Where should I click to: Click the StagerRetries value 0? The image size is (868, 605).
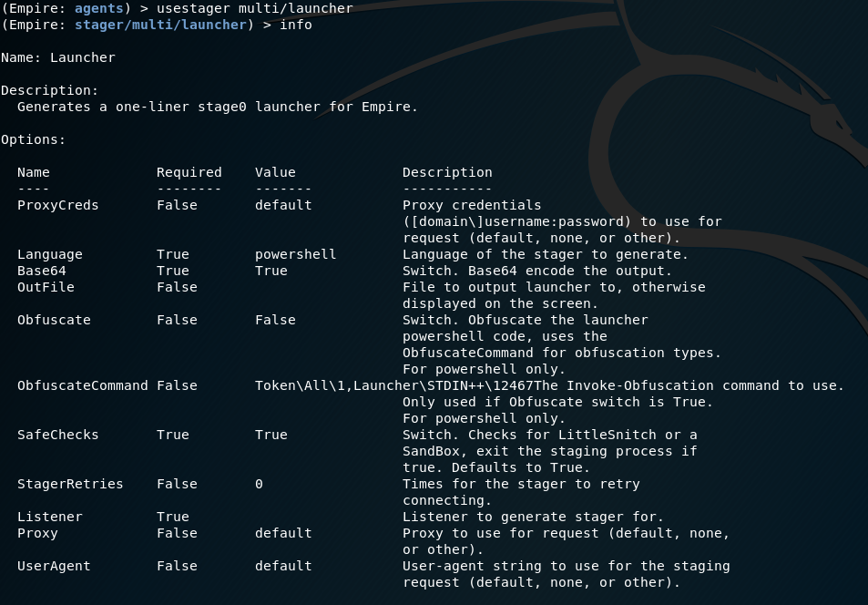[x=259, y=484]
